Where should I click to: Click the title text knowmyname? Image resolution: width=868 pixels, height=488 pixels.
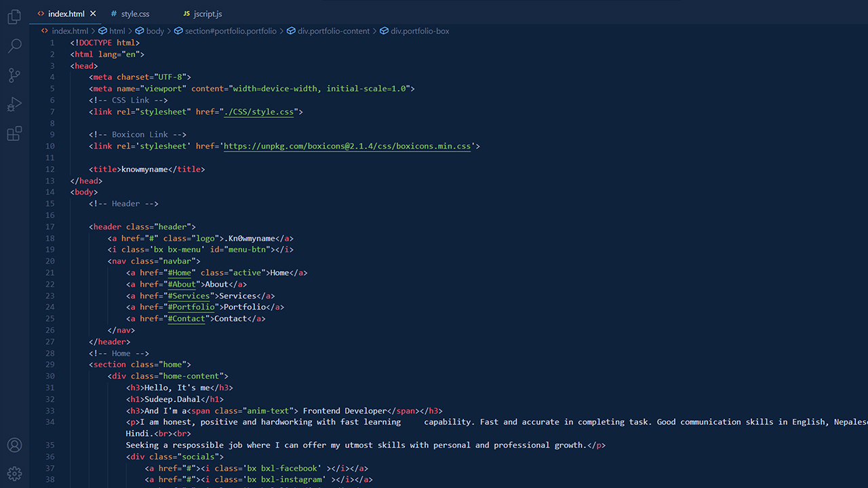pyautogui.click(x=144, y=169)
